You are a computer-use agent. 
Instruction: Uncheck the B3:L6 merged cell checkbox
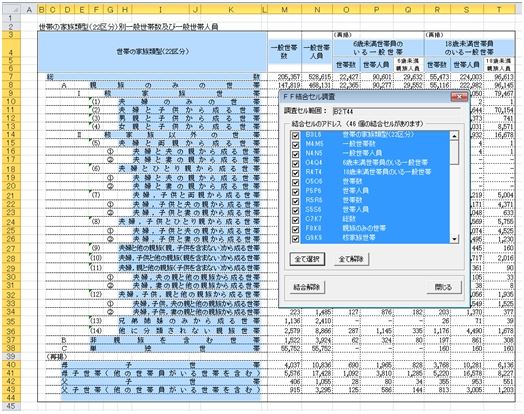(295, 135)
